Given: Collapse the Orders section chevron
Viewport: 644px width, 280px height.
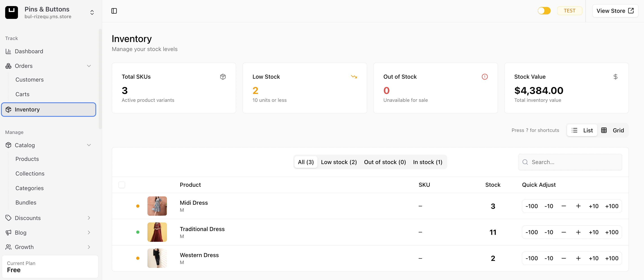Looking at the screenshot, I should (x=89, y=66).
